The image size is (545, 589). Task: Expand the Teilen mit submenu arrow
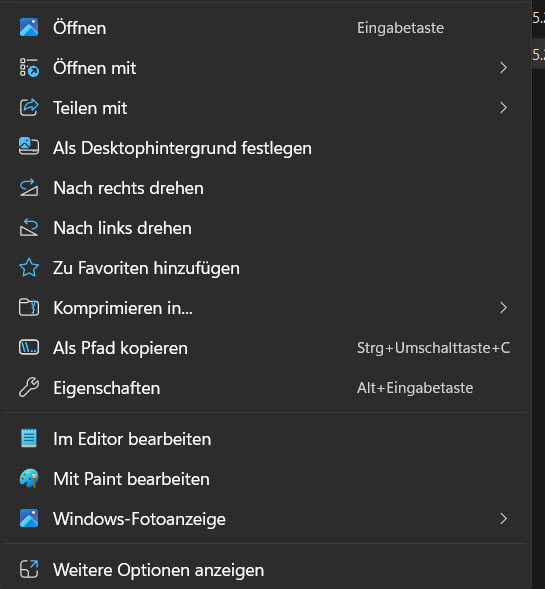[503, 108]
